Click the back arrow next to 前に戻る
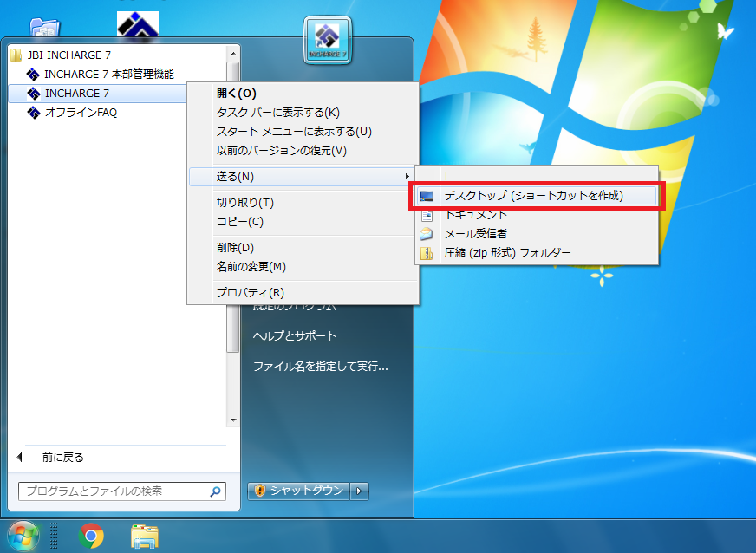 pos(20,457)
